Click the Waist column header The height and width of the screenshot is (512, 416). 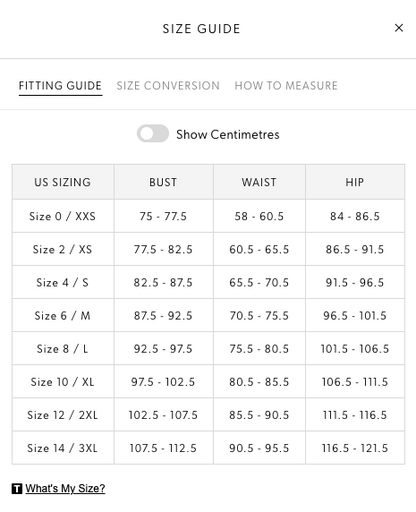click(259, 182)
